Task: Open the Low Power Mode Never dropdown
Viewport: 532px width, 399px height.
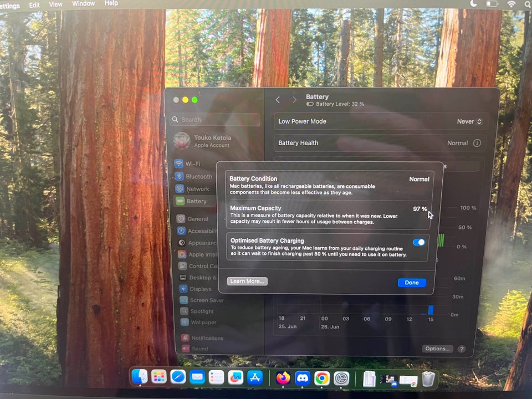Action: pyautogui.click(x=469, y=121)
